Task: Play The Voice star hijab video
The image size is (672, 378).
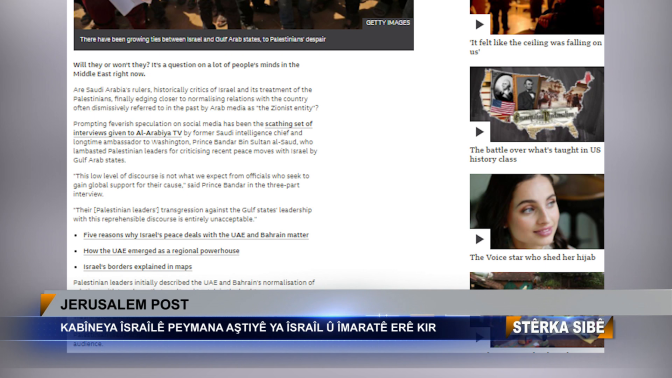Action: 480,239
